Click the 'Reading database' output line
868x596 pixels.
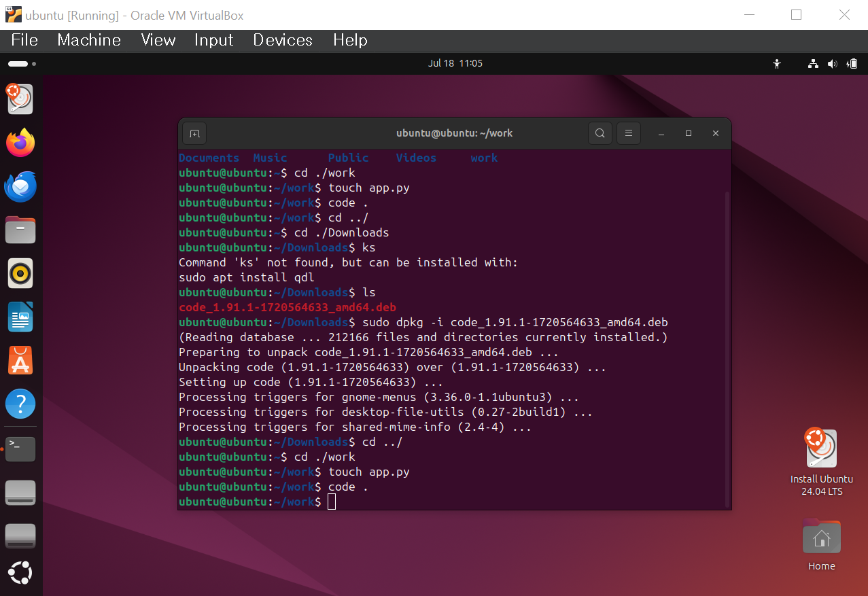point(423,337)
